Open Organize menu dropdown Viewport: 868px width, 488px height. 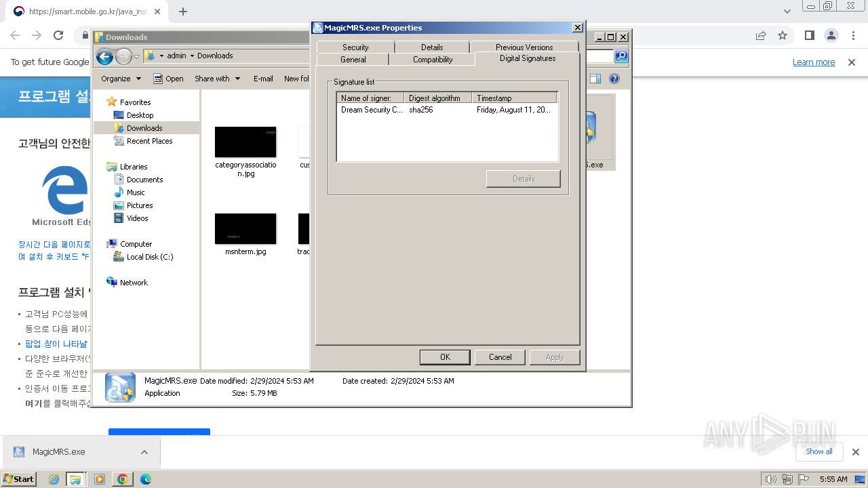[121, 79]
